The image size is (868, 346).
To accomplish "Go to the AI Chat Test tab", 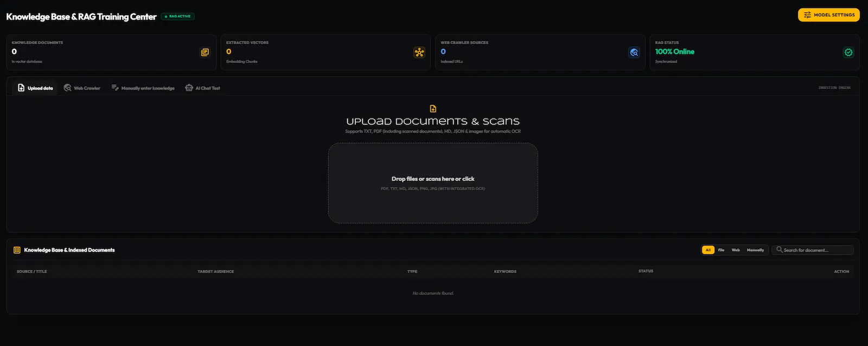I will coord(202,88).
